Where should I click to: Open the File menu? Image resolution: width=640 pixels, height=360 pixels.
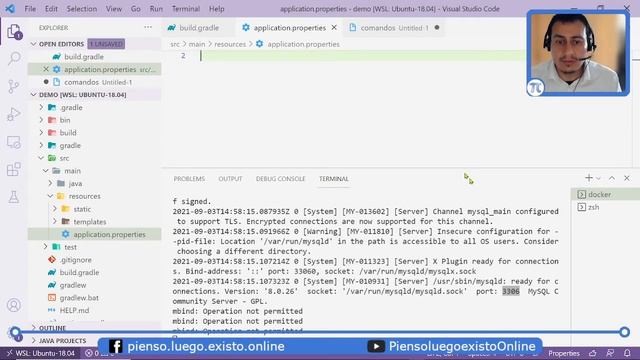coord(30,9)
